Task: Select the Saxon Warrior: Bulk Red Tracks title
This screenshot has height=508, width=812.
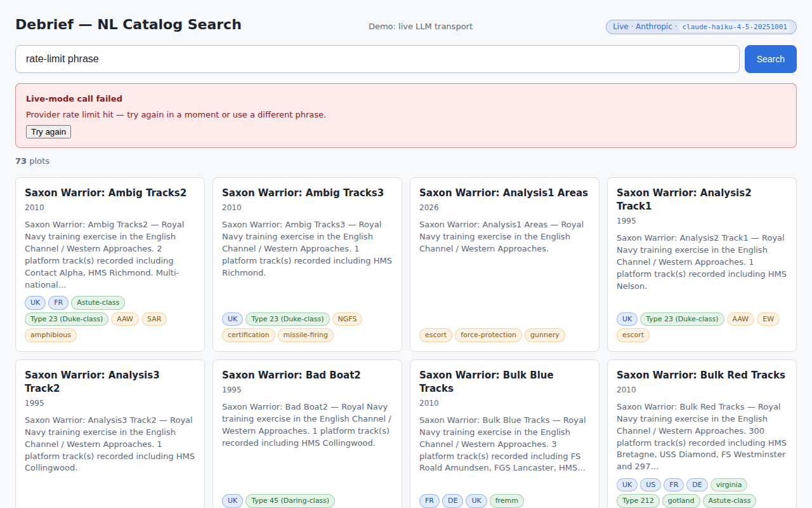Action: click(x=700, y=375)
